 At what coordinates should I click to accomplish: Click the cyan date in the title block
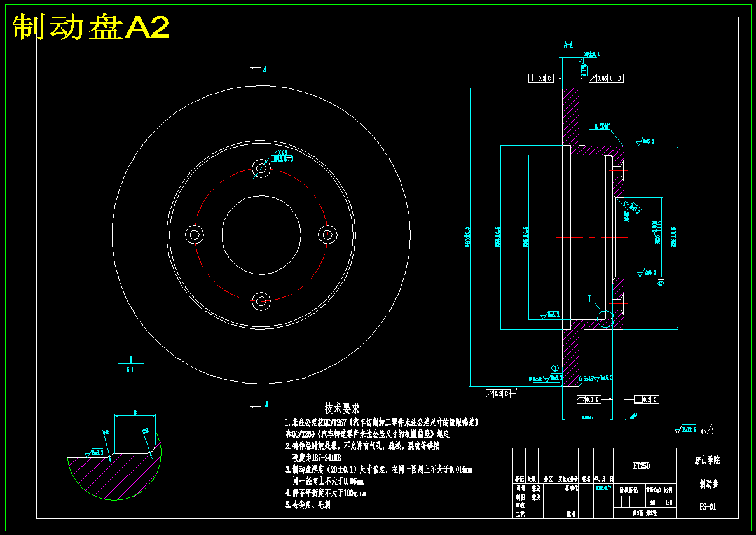point(603,488)
